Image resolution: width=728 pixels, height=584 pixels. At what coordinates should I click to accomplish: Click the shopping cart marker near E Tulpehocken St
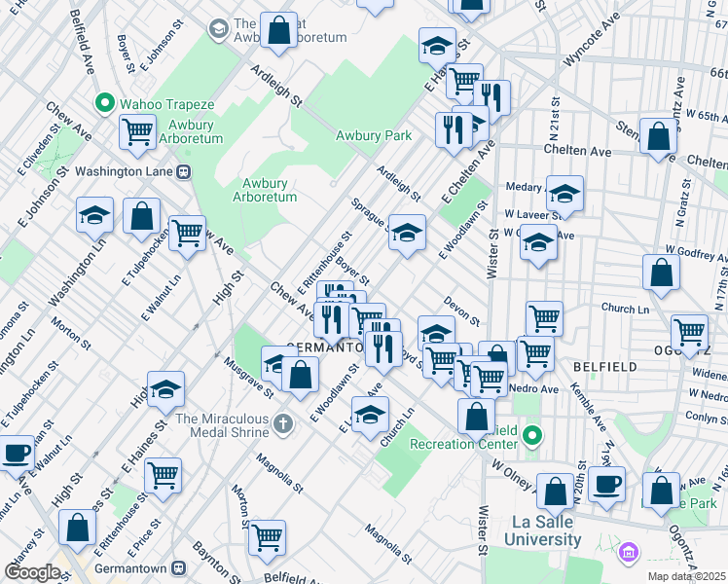187,234
